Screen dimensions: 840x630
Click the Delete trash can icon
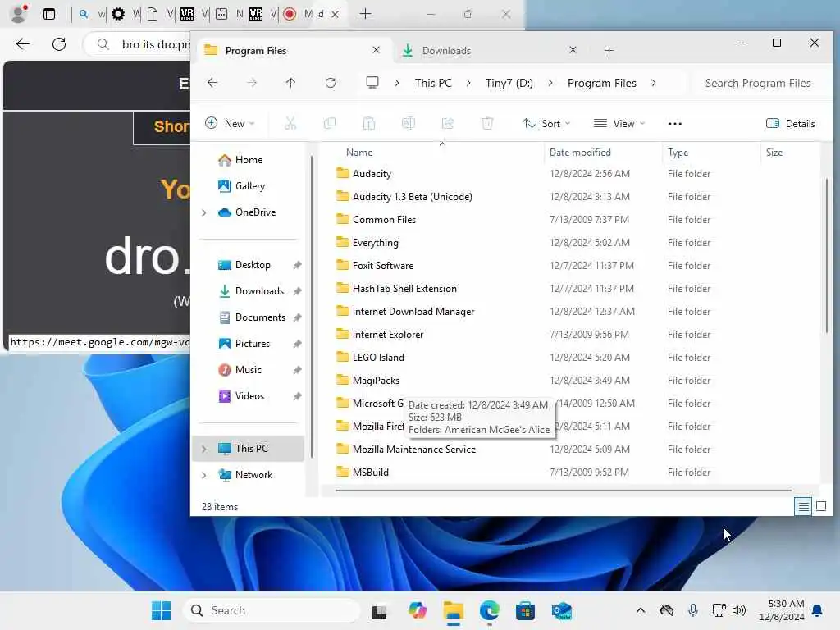(x=487, y=124)
